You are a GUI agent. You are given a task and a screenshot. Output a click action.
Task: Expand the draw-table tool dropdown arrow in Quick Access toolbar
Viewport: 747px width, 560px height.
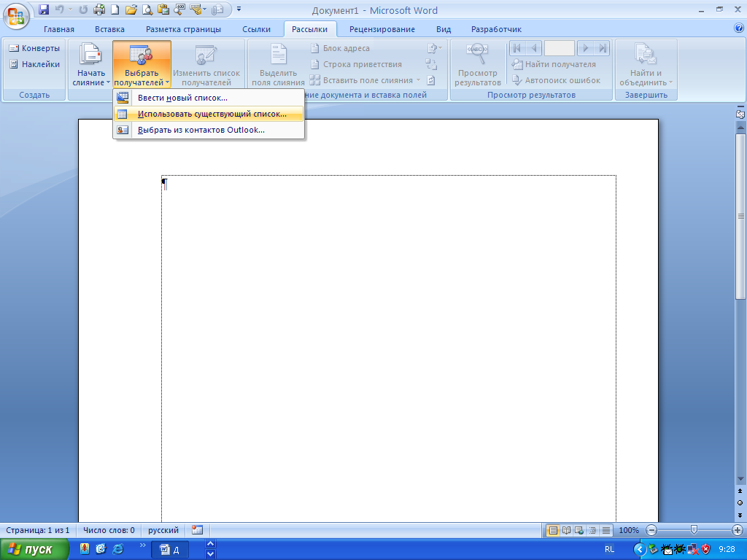[x=205, y=9]
